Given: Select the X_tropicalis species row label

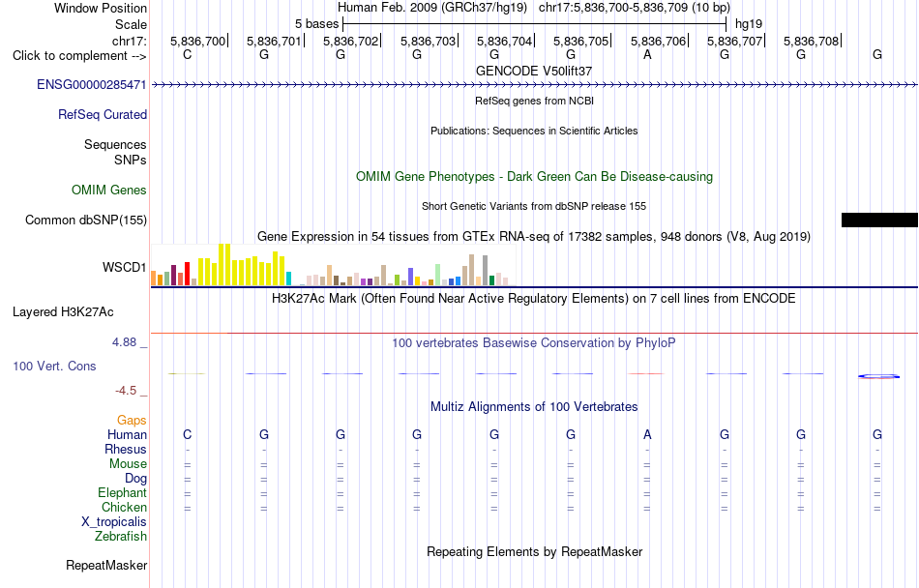Looking at the screenshot, I should 114,522.
